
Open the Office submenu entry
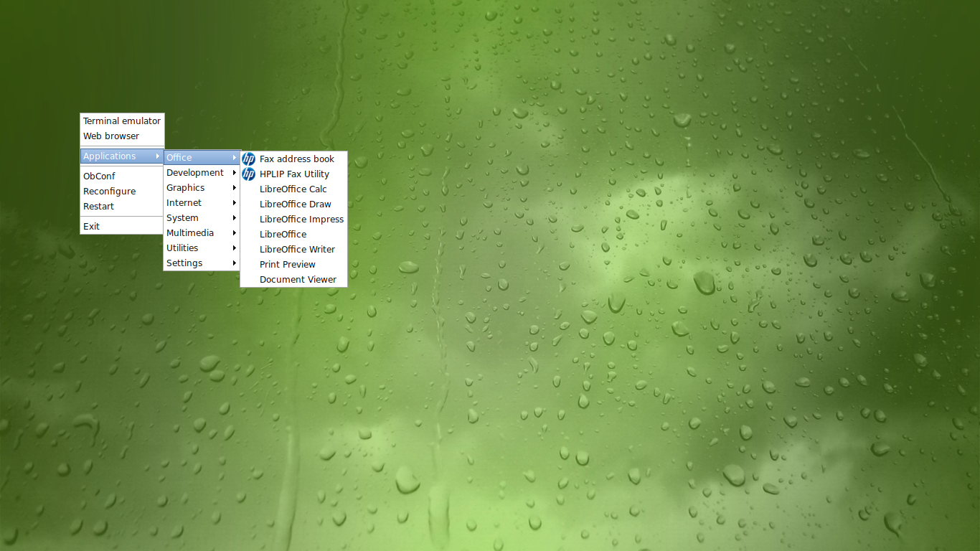202,158
